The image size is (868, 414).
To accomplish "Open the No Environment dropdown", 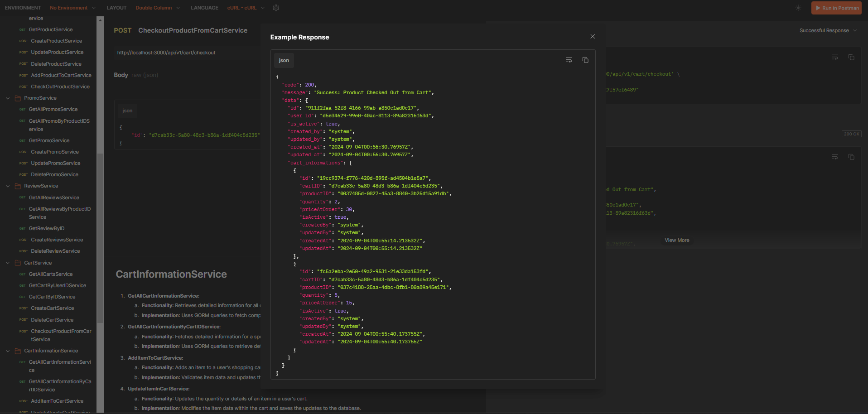I will (x=72, y=8).
